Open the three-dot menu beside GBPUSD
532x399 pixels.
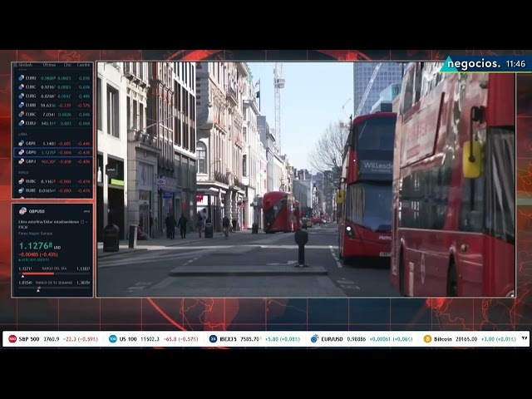[x=86, y=211]
